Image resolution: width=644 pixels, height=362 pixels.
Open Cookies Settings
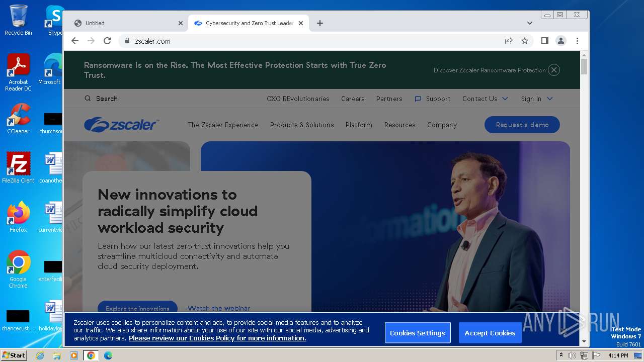point(417,333)
